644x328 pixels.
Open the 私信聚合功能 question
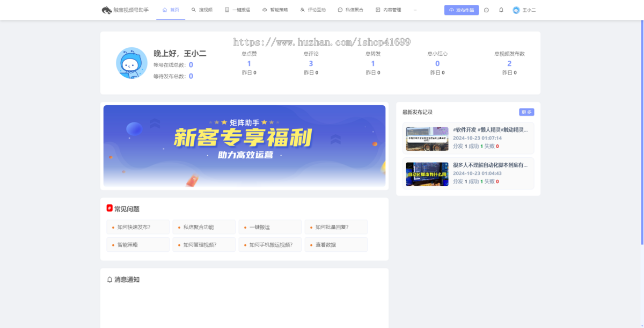pyautogui.click(x=204, y=227)
